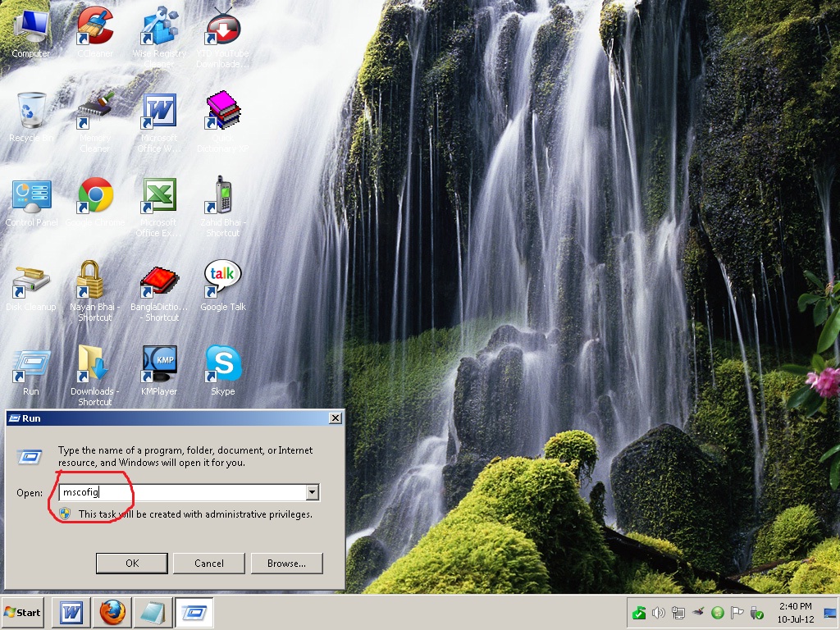Open the Start menu

point(22,612)
